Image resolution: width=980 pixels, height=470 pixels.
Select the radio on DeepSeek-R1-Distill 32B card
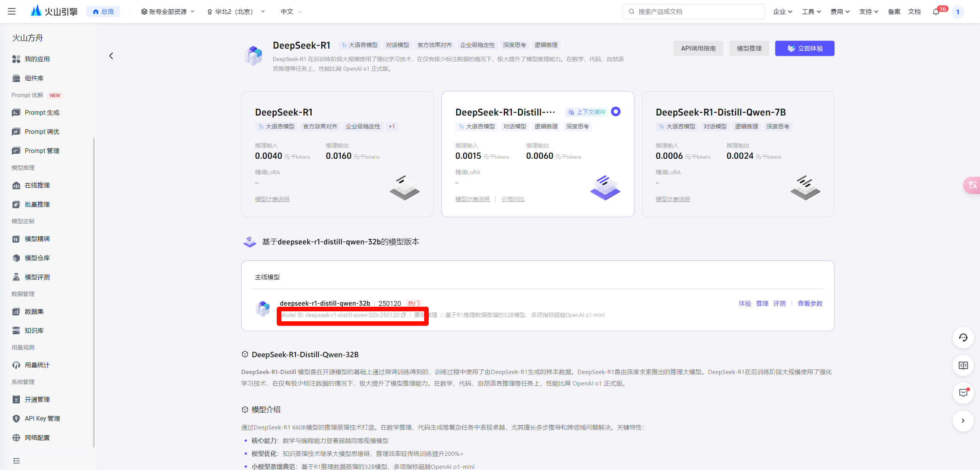coord(616,112)
